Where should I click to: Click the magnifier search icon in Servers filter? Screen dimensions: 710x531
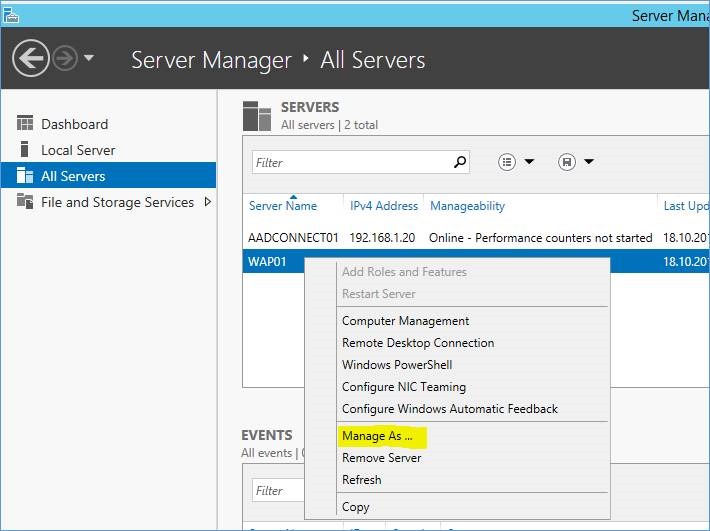tap(460, 162)
